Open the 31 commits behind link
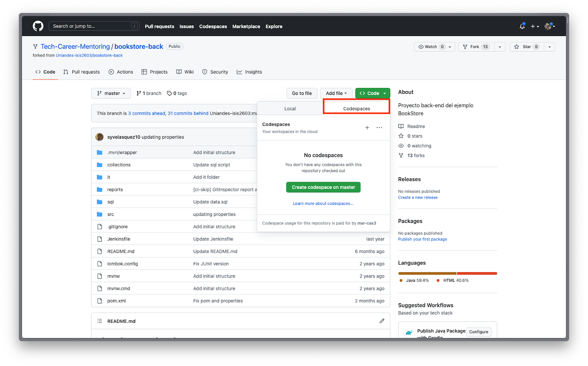Image resolution: width=588 pixels, height=366 pixels. tap(188, 113)
